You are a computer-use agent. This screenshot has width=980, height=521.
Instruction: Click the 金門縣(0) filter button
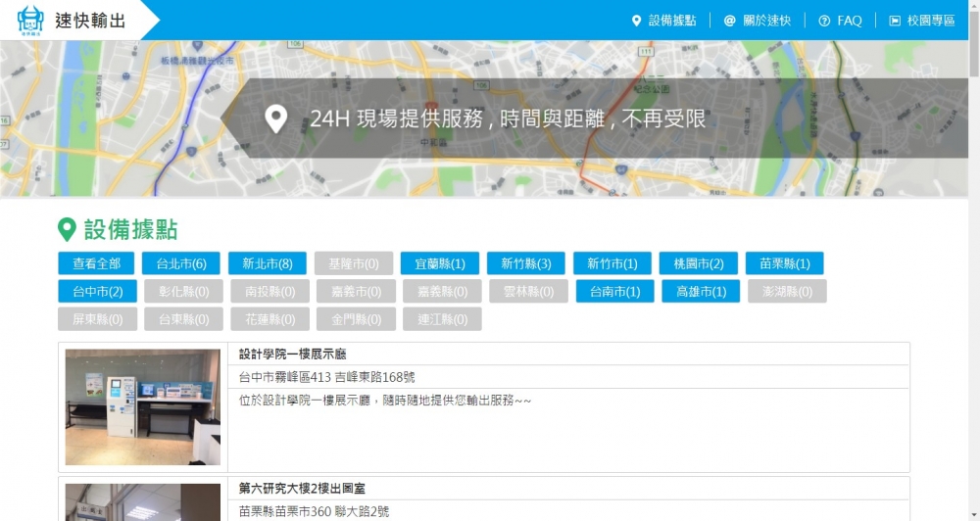point(357,319)
